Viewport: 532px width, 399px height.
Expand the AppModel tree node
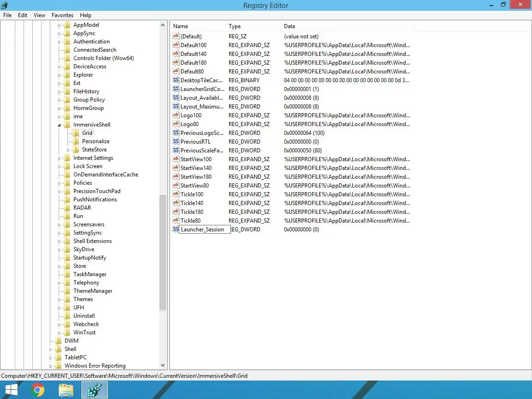click(59, 25)
